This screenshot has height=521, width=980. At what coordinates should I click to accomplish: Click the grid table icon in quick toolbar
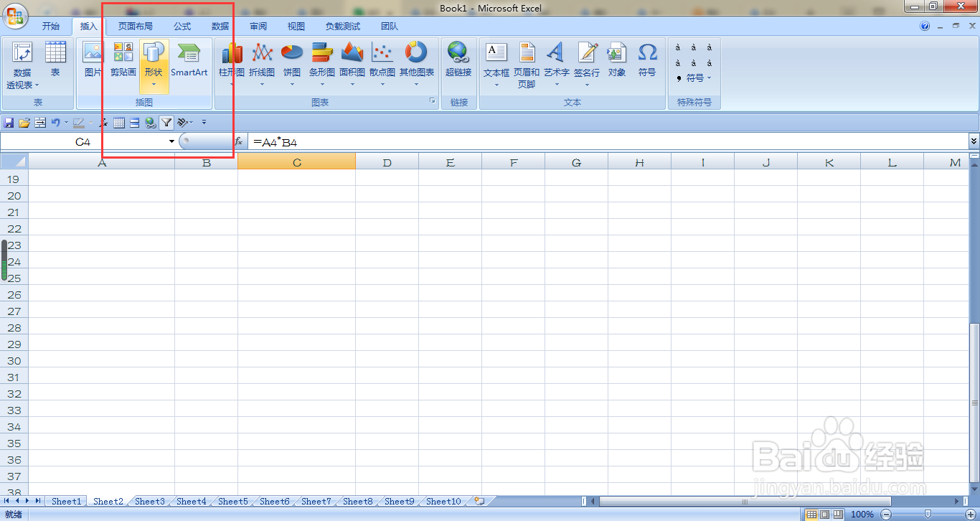pyautogui.click(x=120, y=123)
